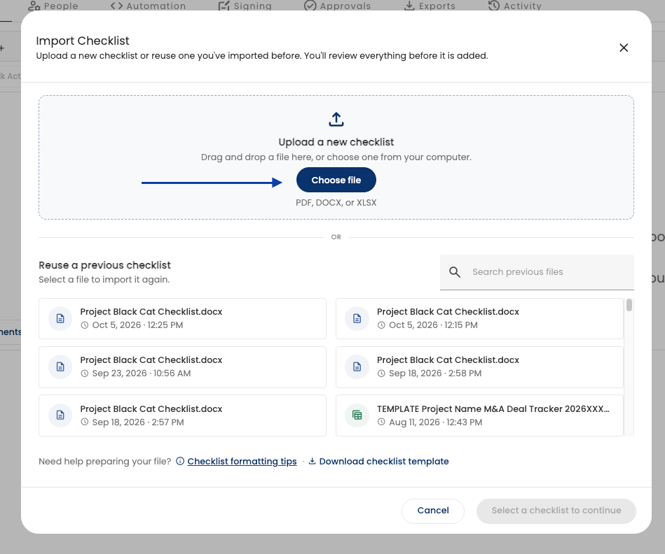Viewport: 665px width, 554px height.
Task: Select Project Black Cat Checklist Sep 18 2:57 PM
Action: coord(182,415)
